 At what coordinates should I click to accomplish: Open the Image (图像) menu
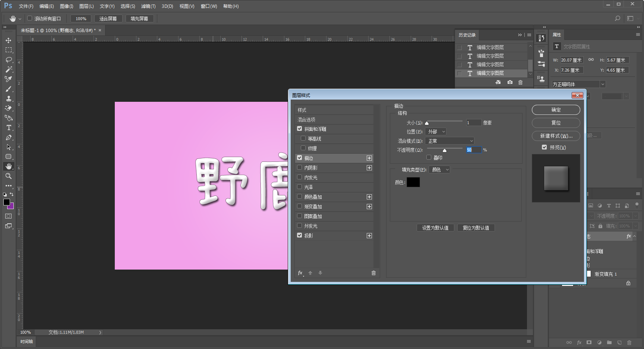(67, 6)
